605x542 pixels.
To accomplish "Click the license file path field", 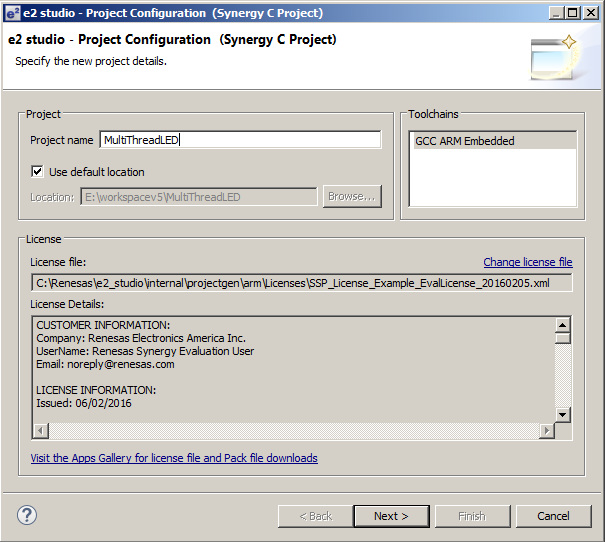I will pos(300,283).
